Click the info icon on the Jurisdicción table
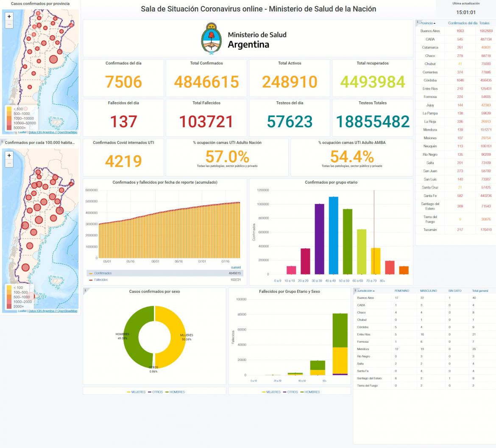The height and width of the screenshot is (448, 496). [355, 290]
